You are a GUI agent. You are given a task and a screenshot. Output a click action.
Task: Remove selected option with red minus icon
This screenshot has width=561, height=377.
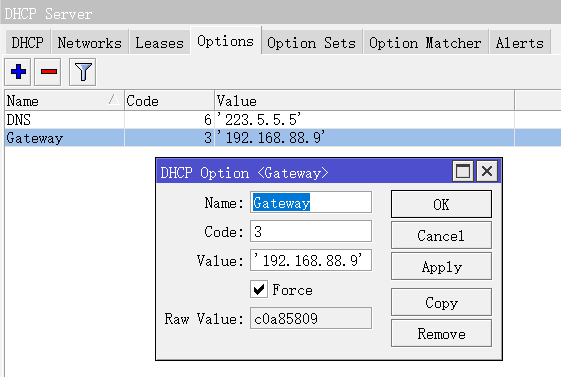48,72
